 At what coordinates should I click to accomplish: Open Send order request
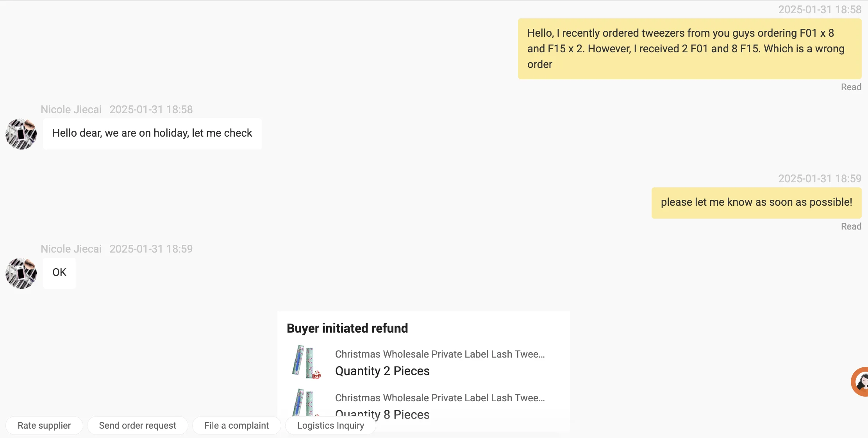click(x=138, y=426)
